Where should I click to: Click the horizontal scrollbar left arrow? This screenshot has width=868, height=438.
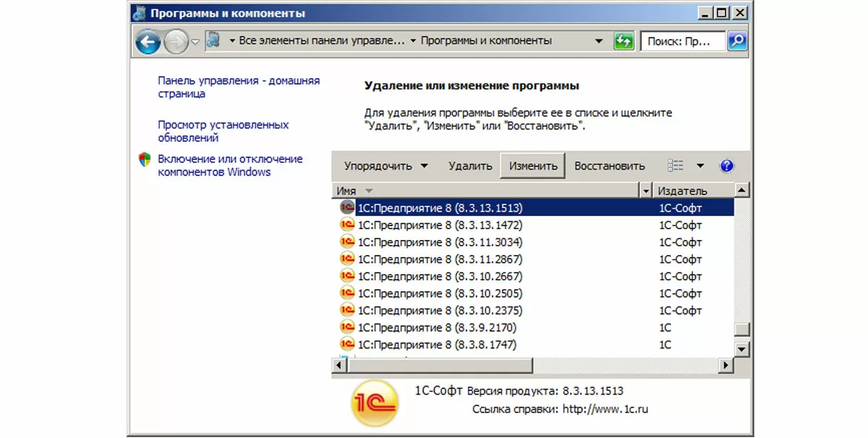point(339,366)
